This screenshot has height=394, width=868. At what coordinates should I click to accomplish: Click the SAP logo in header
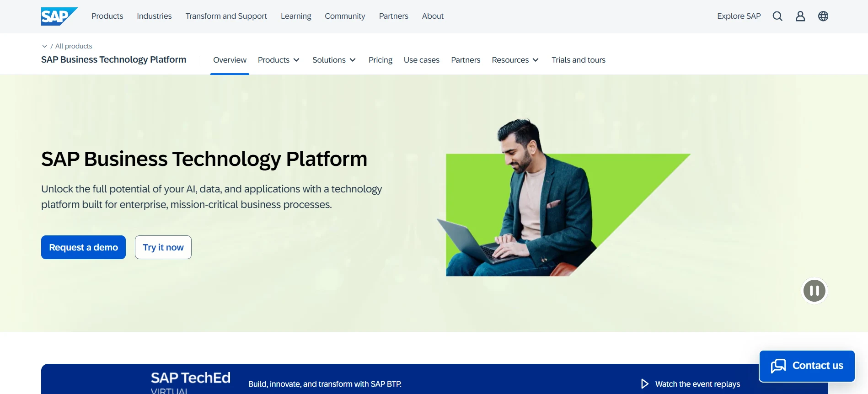(59, 16)
